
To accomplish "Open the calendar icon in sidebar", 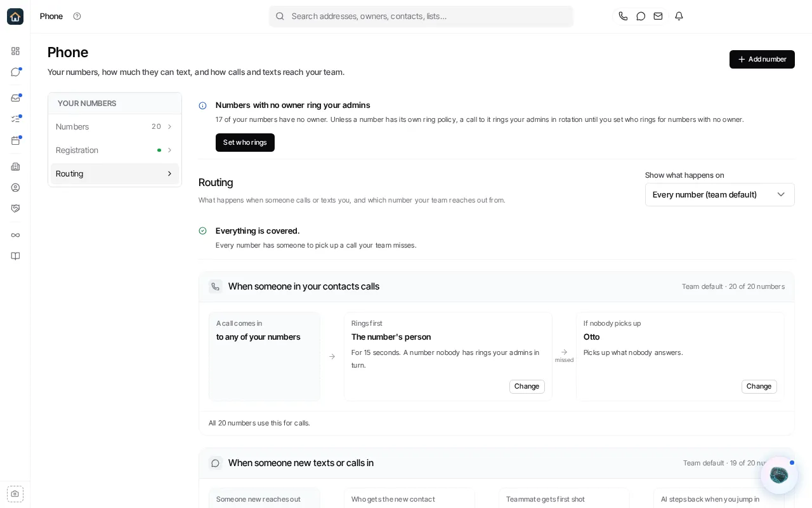I will pyautogui.click(x=15, y=140).
